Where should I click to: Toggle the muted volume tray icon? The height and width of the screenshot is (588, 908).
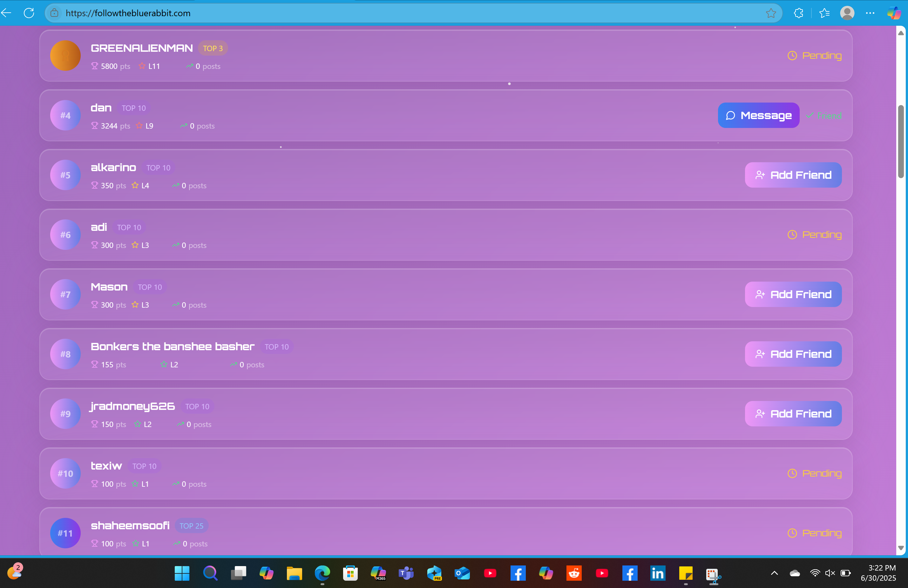coord(830,573)
